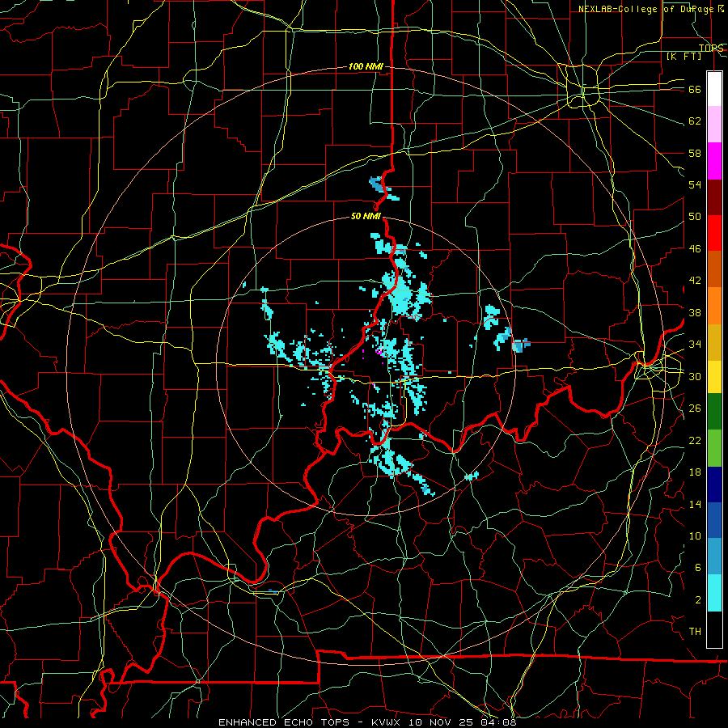Select the navy blue legend swatch
The image size is (728, 728).
[x=714, y=485]
